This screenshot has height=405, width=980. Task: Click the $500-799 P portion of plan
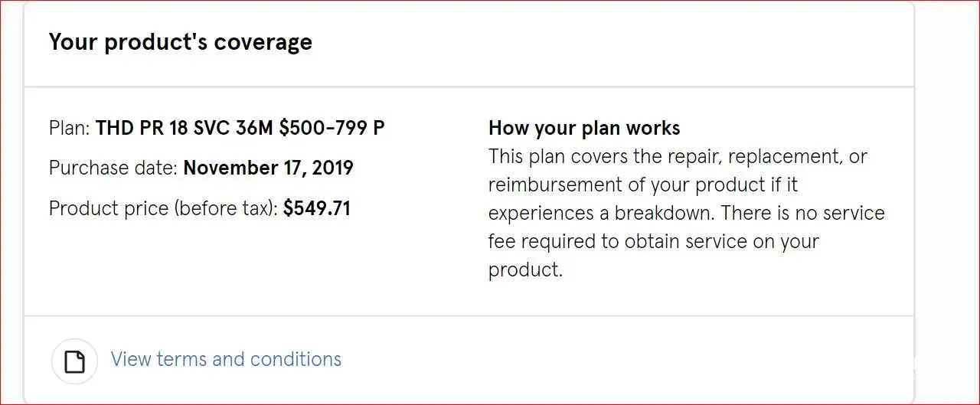pyautogui.click(x=332, y=128)
